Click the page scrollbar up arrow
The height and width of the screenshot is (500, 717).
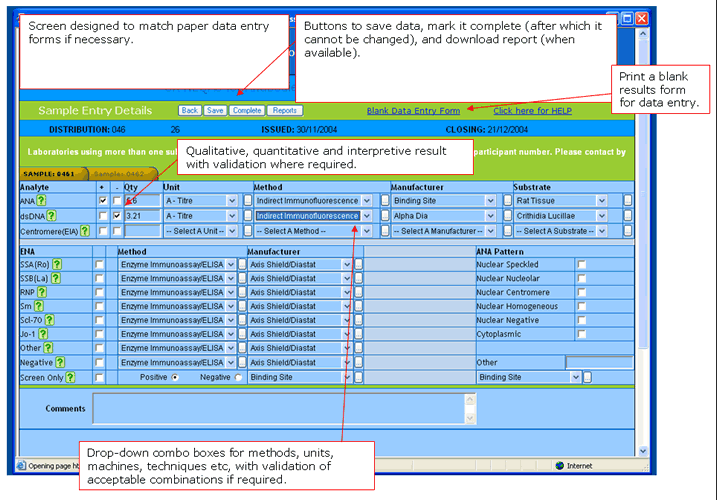pyautogui.click(x=643, y=34)
